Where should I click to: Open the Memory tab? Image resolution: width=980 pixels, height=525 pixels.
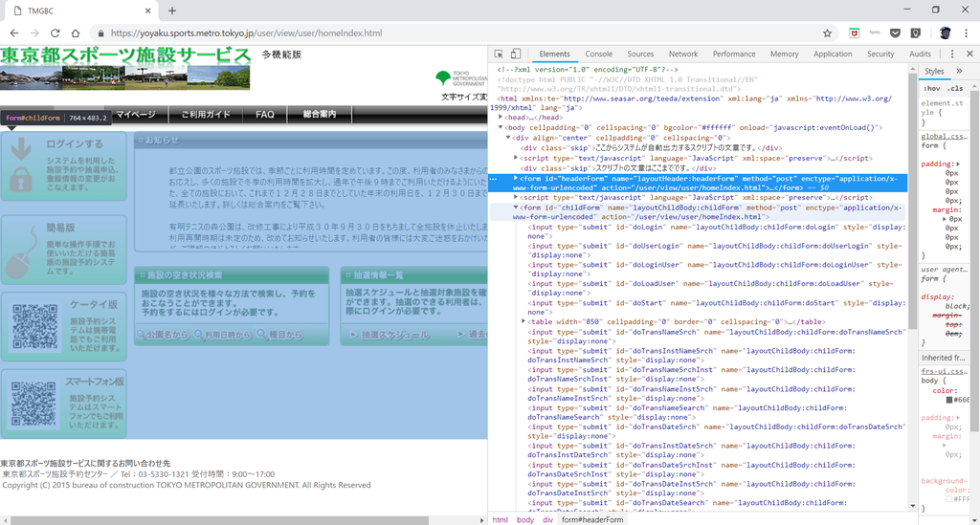pyautogui.click(x=785, y=55)
